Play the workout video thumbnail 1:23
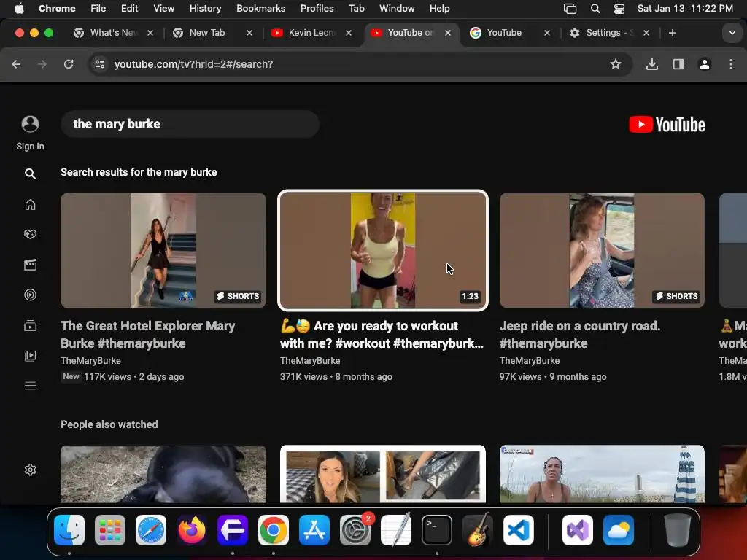The image size is (747, 560). click(x=383, y=251)
